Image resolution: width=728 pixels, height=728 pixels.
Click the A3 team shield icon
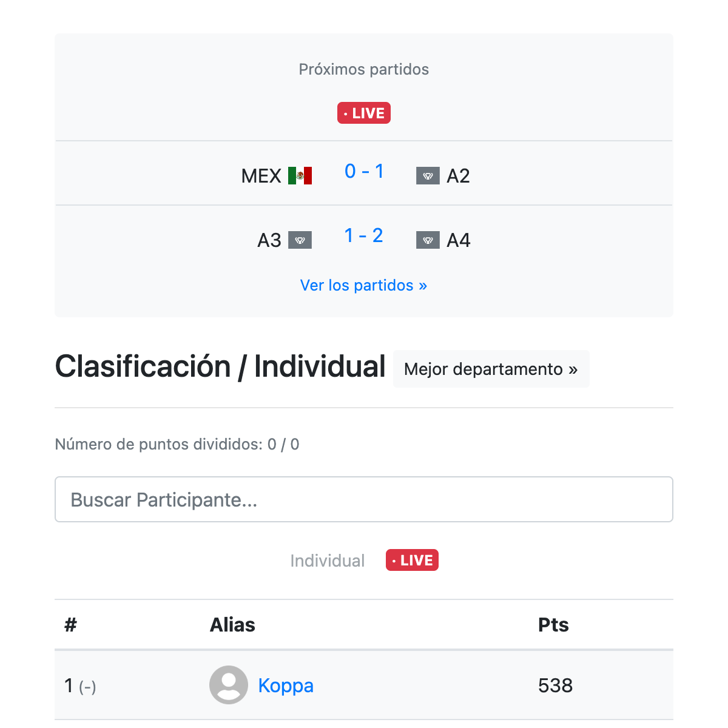300,240
